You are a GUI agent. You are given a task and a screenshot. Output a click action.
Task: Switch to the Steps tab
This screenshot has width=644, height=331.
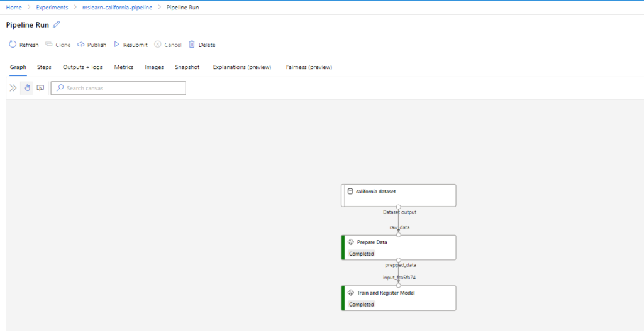[45, 67]
